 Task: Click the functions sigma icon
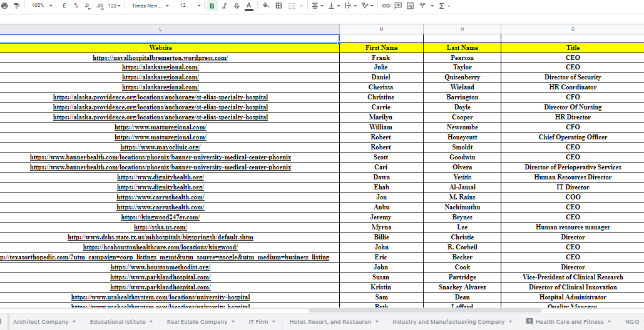(441, 6)
